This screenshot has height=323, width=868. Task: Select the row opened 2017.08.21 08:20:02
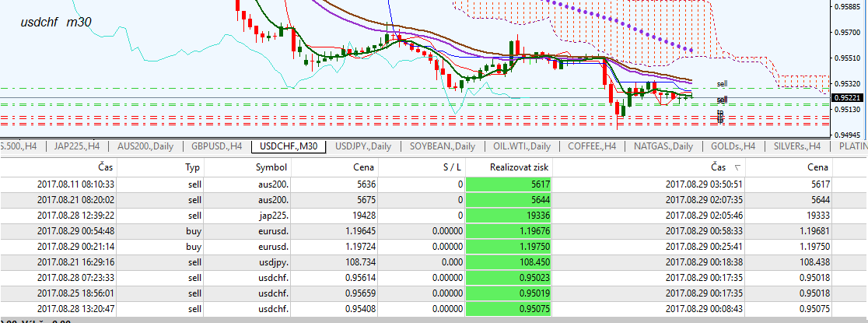click(x=434, y=201)
